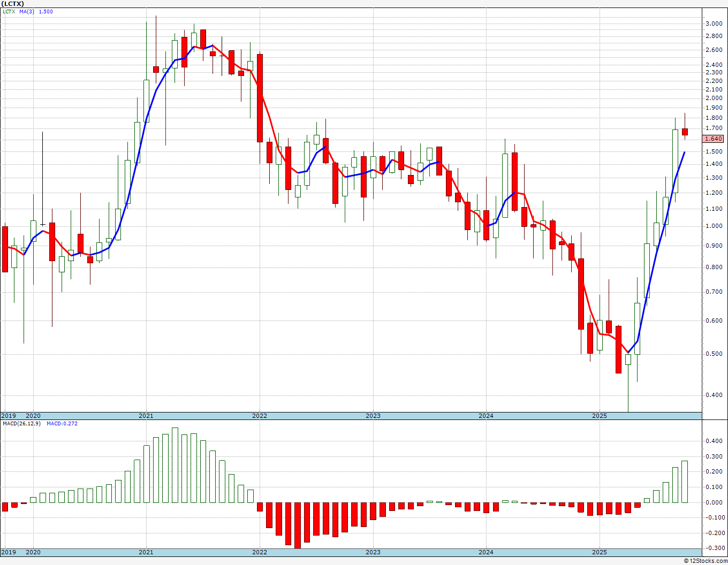Click the tallest green MACD histogram bar
This screenshot has height=565, width=728.
pyautogui.click(x=175, y=465)
